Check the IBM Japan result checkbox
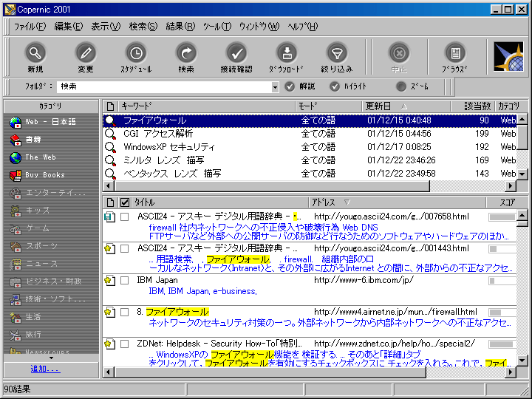Viewport: 532px width, 399px height. [x=125, y=280]
